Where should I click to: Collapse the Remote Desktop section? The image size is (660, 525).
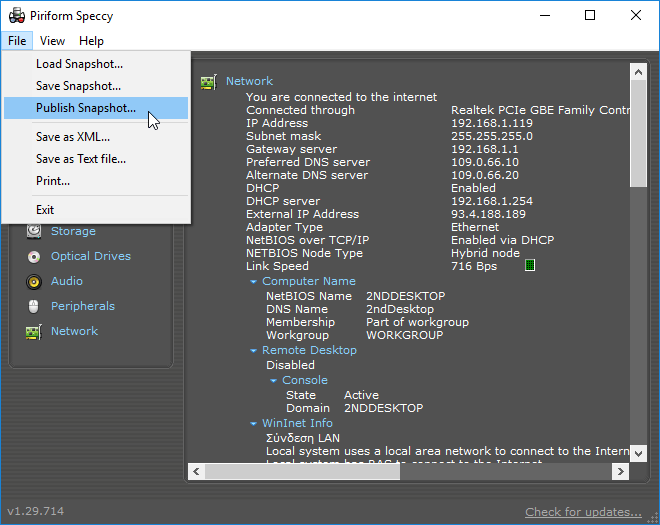coord(253,350)
